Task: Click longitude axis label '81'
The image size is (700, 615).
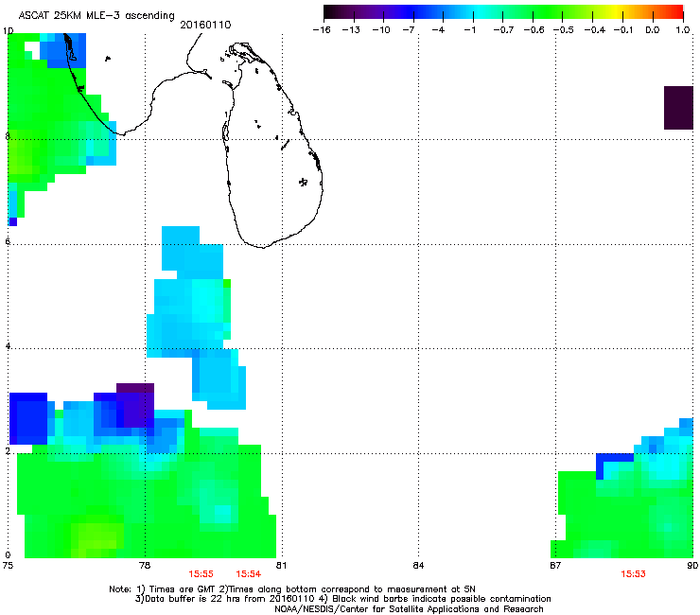Action: click(281, 566)
